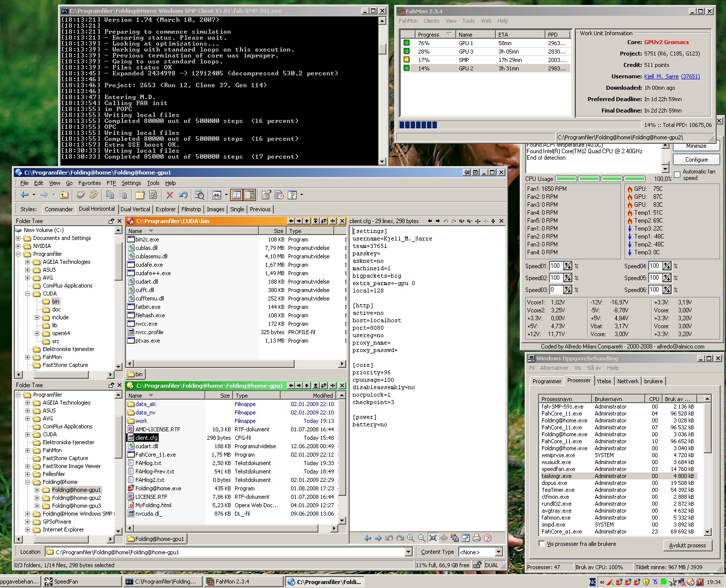
Task: Click the blue Undo arrow in Opus toolbar
Action: tap(183, 195)
